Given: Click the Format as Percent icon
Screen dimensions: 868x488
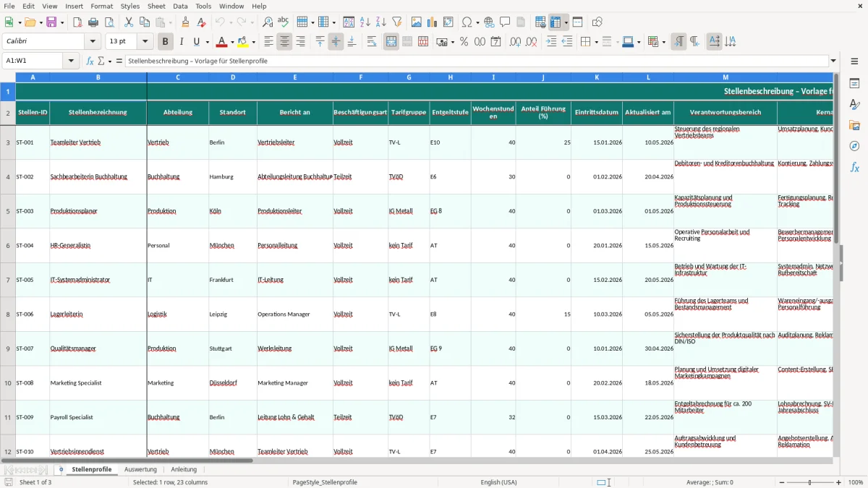Looking at the screenshot, I should coord(464,42).
